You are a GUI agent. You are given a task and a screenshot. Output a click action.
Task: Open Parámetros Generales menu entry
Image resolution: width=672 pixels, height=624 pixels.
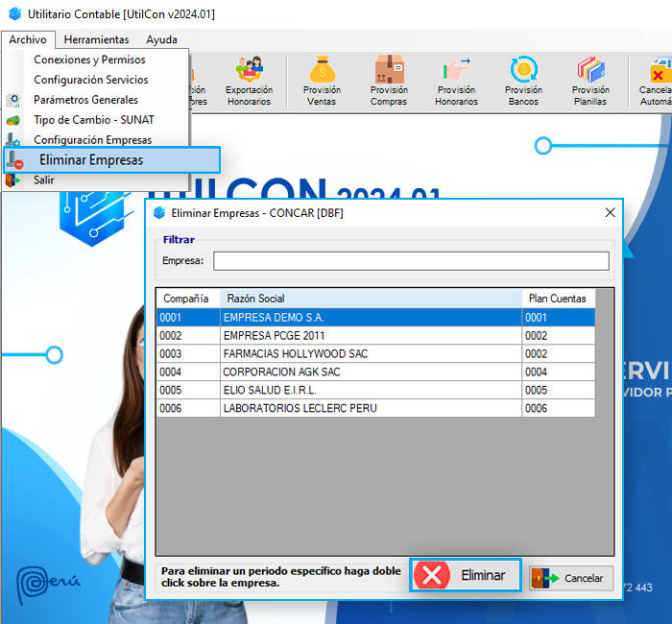coord(85,100)
